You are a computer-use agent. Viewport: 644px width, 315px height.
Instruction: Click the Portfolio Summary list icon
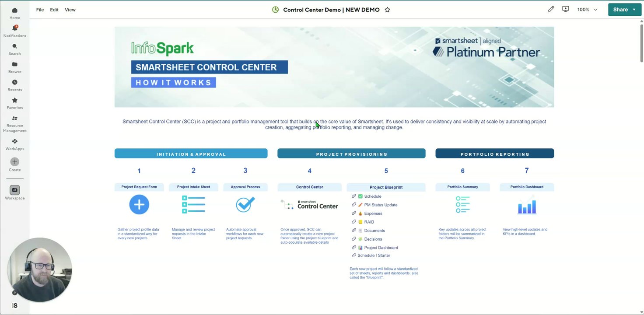(462, 204)
